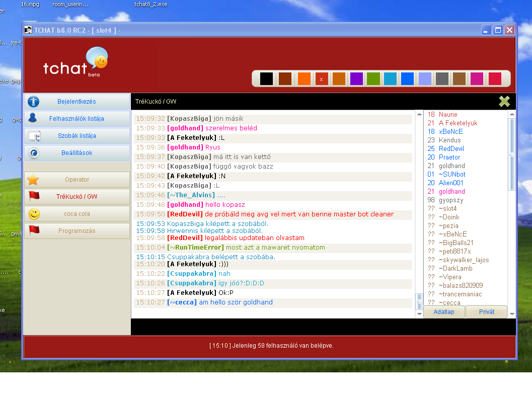Click the rooms icon beside Szobák listája
The width and height of the screenshot is (532, 395).
(x=34, y=136)
